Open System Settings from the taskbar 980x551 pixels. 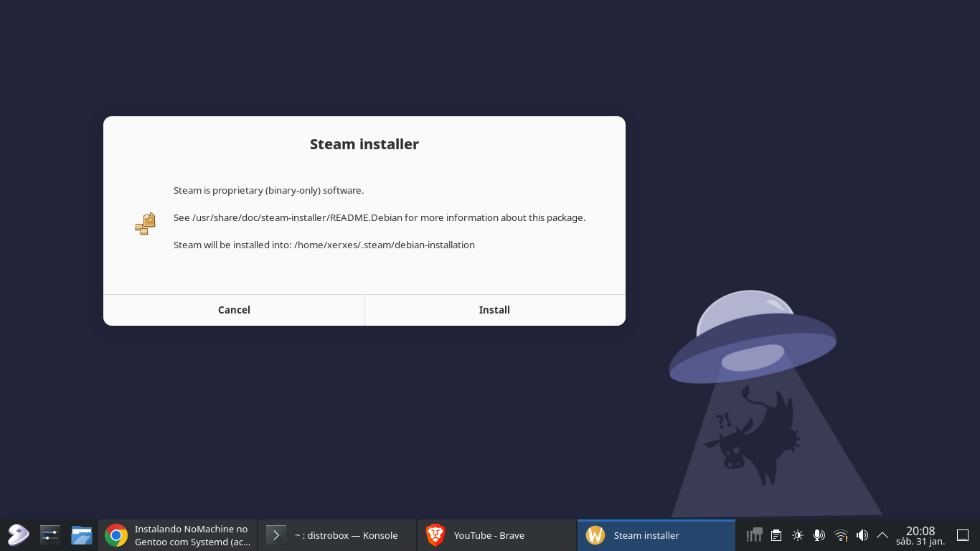coord(50,535)
